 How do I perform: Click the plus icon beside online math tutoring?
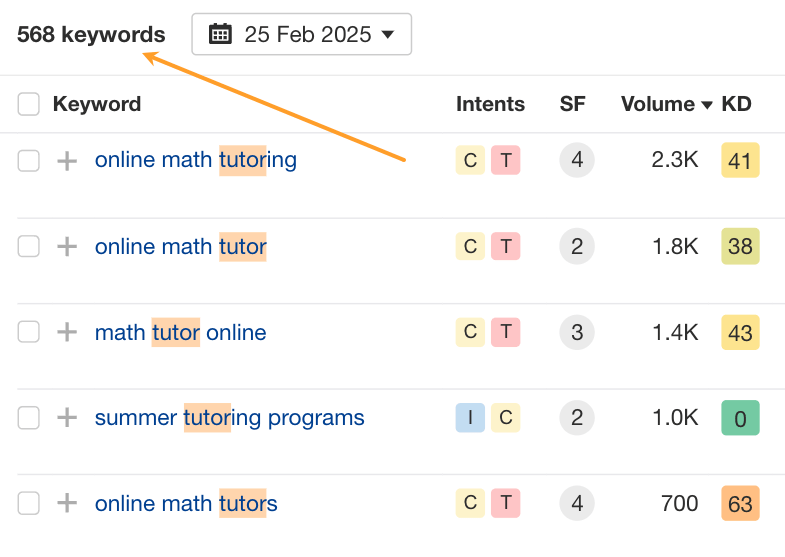point(67,161)
